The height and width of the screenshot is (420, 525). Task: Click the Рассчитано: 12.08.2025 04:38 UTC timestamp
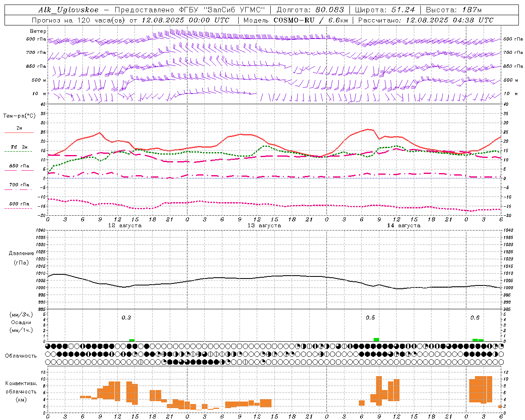coord(426,20)
